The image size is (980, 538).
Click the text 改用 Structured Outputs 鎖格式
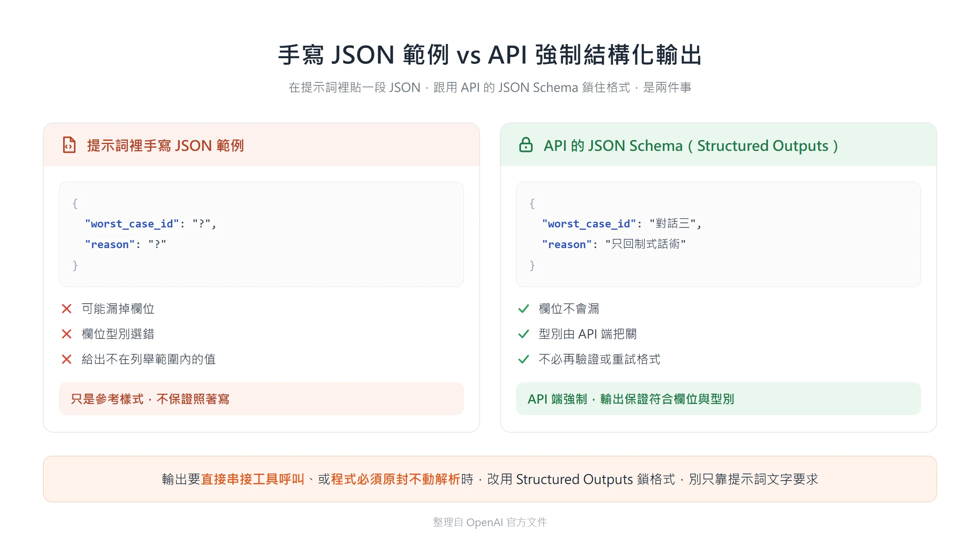point(581,479)
